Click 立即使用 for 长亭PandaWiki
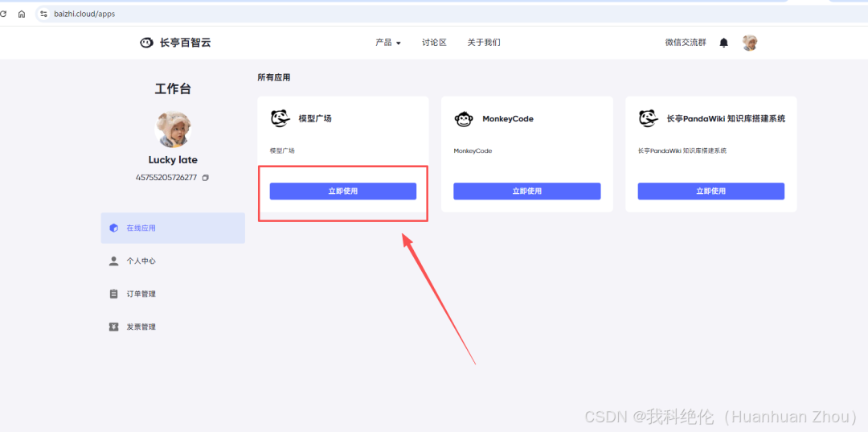 click(710, 191)
